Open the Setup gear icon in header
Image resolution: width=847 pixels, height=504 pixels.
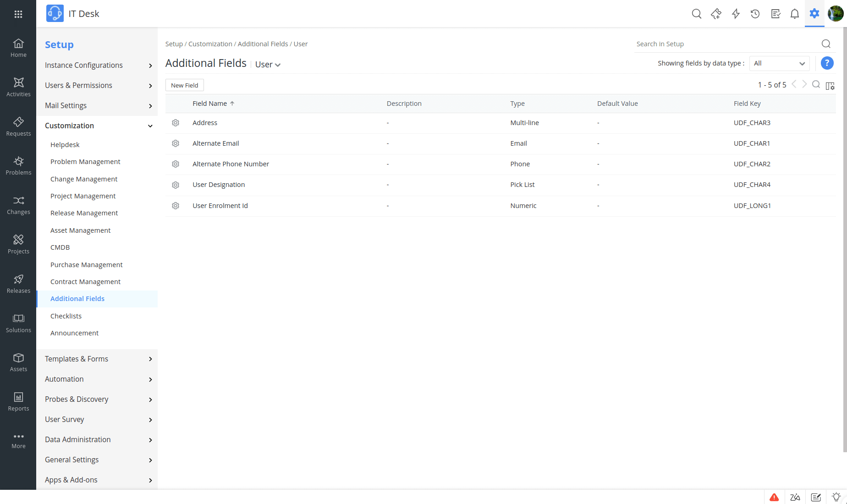click(x=814, y=14)
